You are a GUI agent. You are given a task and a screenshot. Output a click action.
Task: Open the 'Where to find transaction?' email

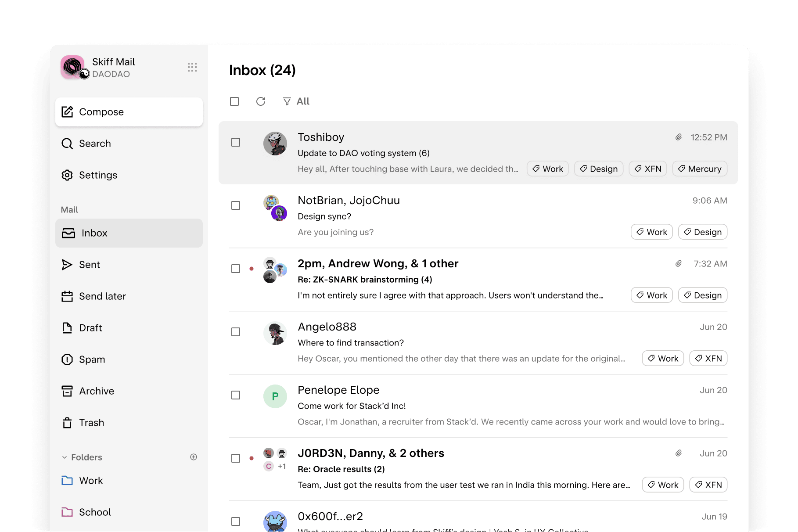(478, 343)
